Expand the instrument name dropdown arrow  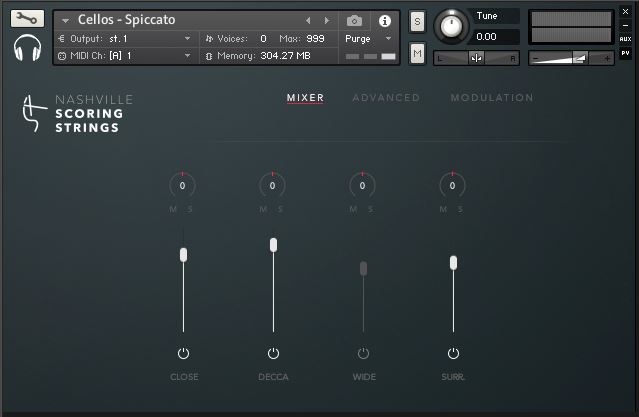(x=65, y=20)
